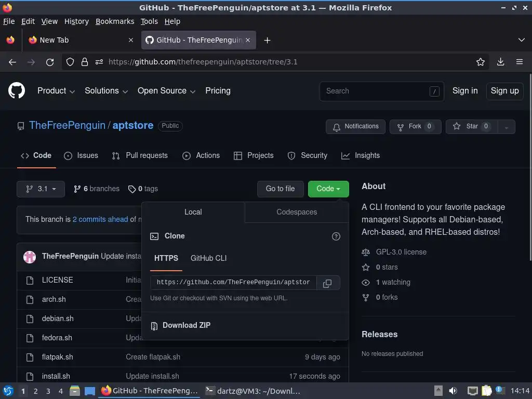Click the HTTPS clone URL text field
This screenshot has width=532, height=399.
click(x=233, y=283)
